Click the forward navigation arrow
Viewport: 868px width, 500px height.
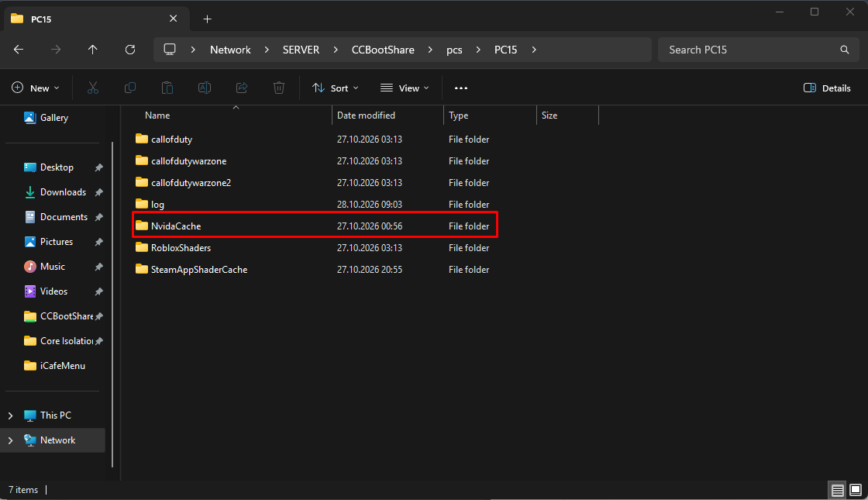(x=56, y=50)
